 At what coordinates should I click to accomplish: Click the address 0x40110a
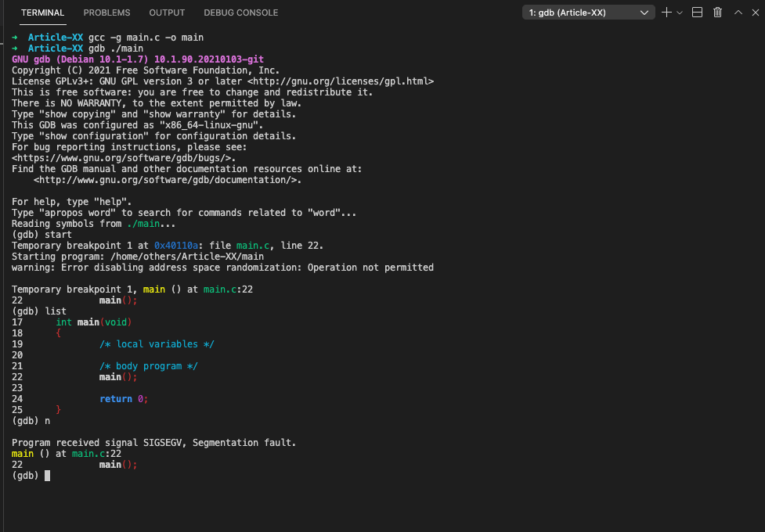(176, 246)
